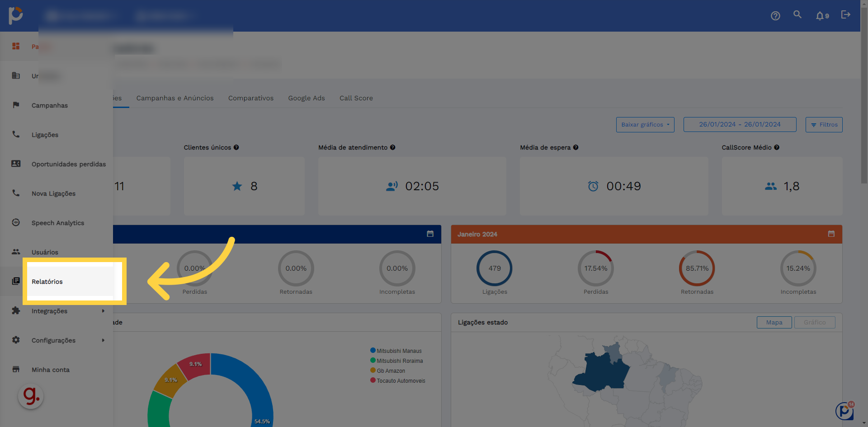Click the Nova Ligações phone icon
Image resolution: width=868 pixels, height=427 pixels.
pyautogui.click(x=16, y=193)
